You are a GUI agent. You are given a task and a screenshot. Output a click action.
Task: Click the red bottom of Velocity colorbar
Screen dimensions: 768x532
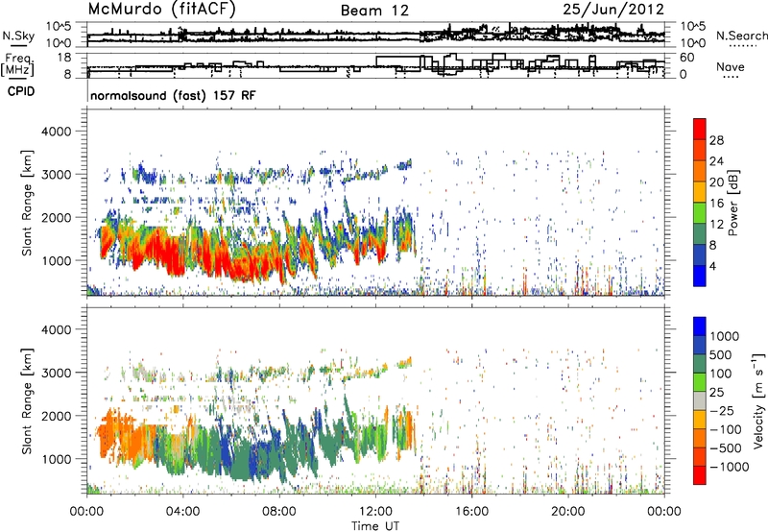700,475
